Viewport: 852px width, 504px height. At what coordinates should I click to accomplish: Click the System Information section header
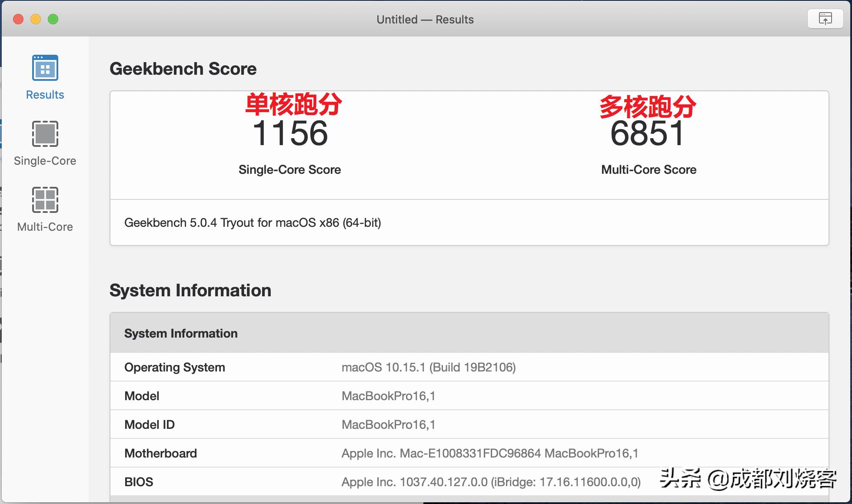pos(191,290)
